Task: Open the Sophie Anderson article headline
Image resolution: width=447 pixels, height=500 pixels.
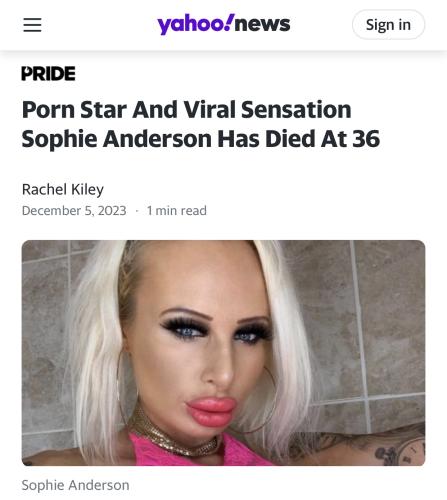Action: (x=201, y=124)
